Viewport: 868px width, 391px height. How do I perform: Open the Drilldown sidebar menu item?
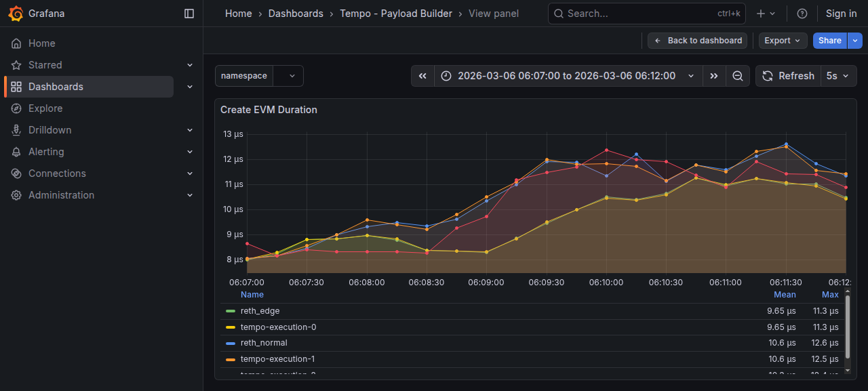[x=50, y=130]
